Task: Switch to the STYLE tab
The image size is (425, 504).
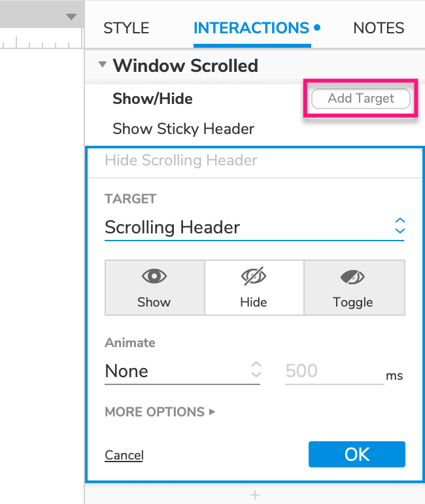Action: click(126, 28)
